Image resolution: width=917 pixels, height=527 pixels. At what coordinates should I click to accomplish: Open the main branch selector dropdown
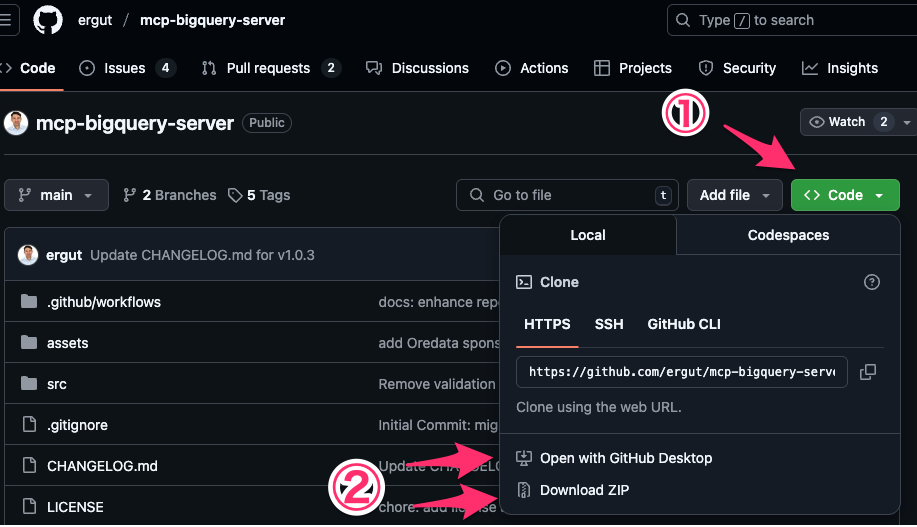pos(56,195)
